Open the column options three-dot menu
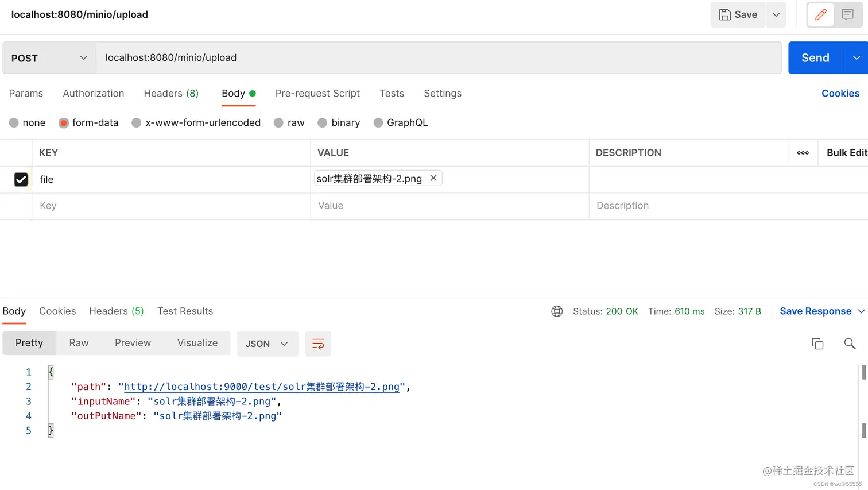Viewport: 868px width, 490px height. (803, 153)
